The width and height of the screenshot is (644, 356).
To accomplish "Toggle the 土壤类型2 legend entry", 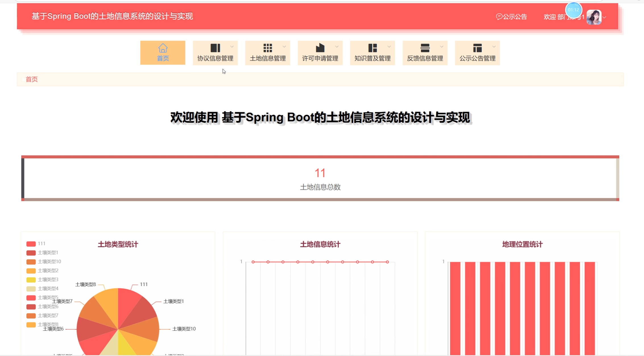I will tap(42, 271).
